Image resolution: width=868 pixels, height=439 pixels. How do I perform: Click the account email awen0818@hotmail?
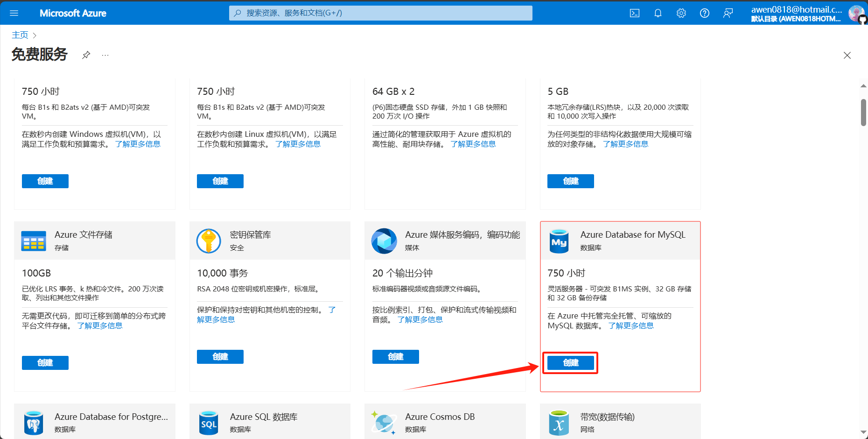point(797,9)
